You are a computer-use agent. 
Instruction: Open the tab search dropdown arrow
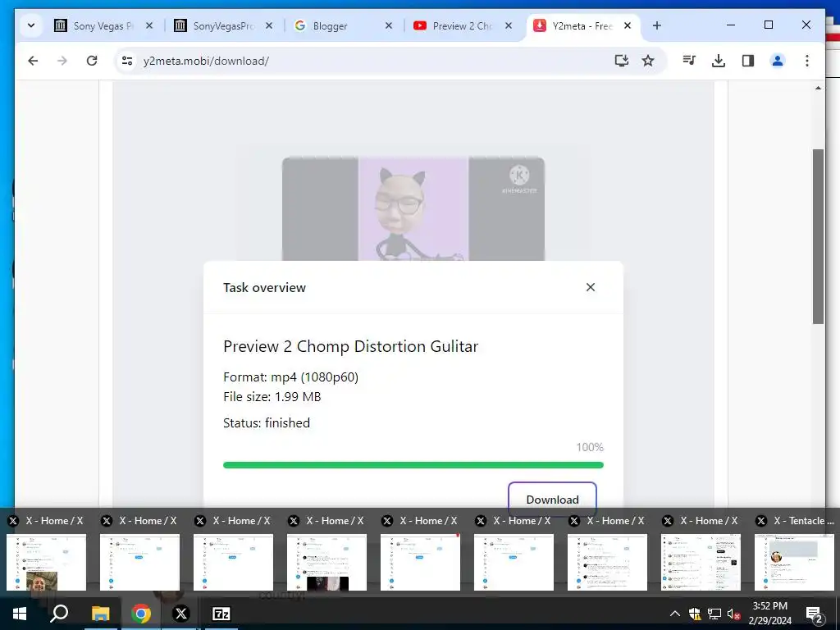[31, 25]
